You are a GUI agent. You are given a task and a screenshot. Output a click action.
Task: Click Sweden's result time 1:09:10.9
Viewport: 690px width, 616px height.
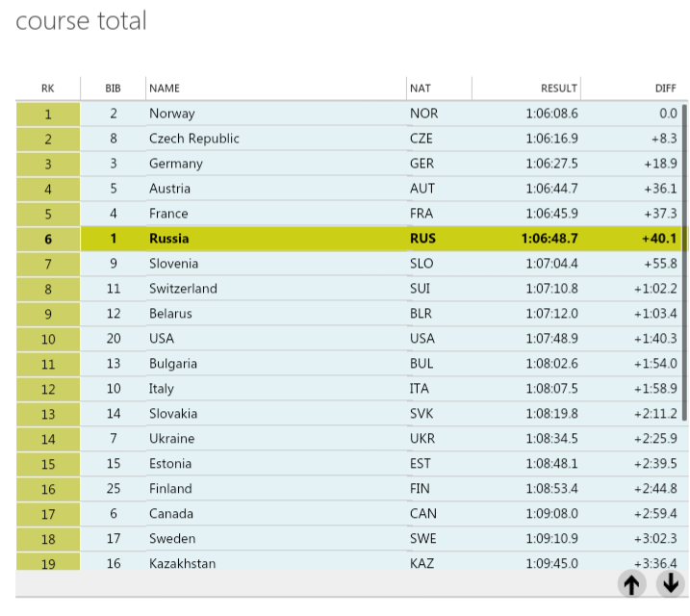click(x=551, y=539)
